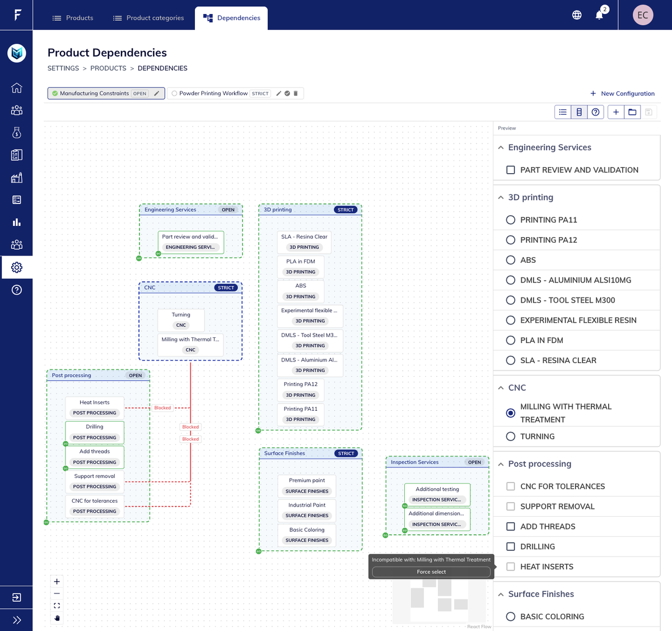Select Basic Coloring radio option
This screenshot has height=631, width=672.
tap(511, 616)
